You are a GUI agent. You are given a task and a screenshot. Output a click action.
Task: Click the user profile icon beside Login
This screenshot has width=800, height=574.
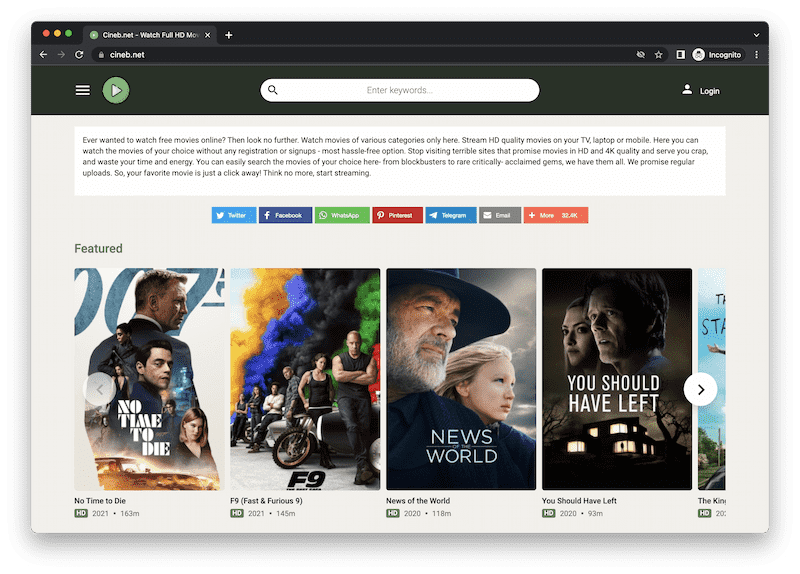(x=687, y=90)
